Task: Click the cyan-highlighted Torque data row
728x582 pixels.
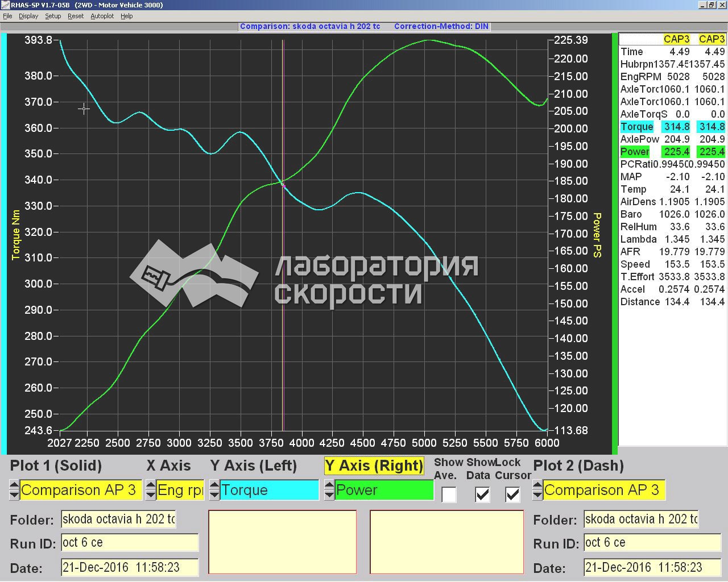Action: pyautogui.click(x=672, y=127)
